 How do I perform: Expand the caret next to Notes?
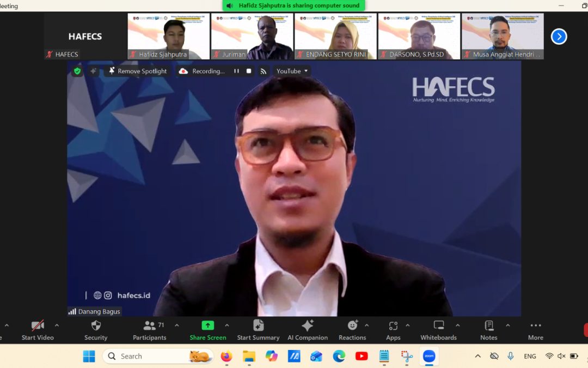coord(507,325)
